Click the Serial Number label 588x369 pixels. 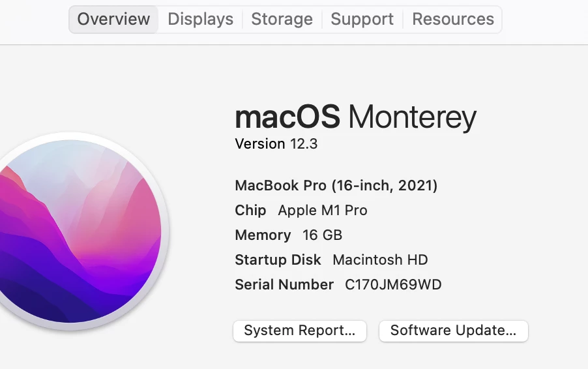(284, 285)
